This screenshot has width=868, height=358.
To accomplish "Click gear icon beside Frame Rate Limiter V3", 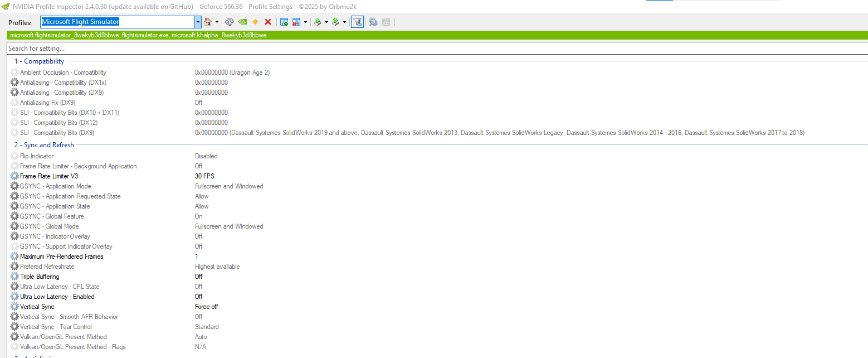I will click(14, 176).
